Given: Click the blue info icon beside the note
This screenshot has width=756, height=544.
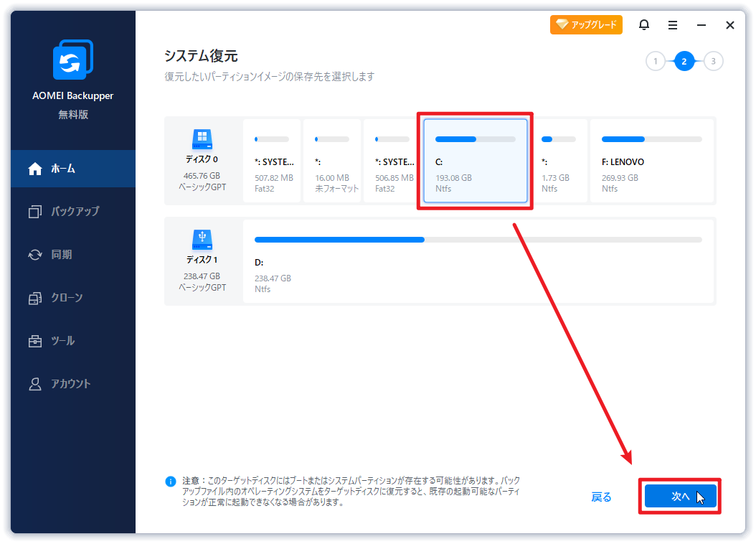Looking at the screenshot, I should tap(171, 482).
